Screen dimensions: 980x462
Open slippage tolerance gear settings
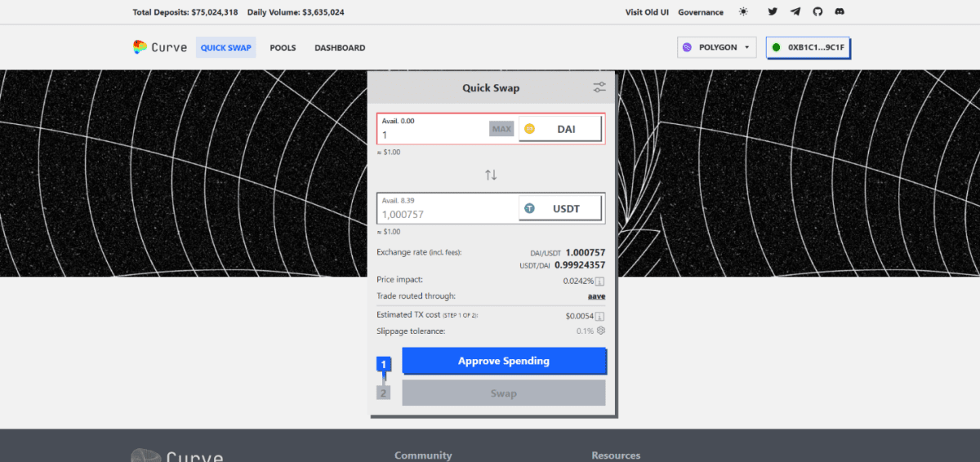(601, 331)
